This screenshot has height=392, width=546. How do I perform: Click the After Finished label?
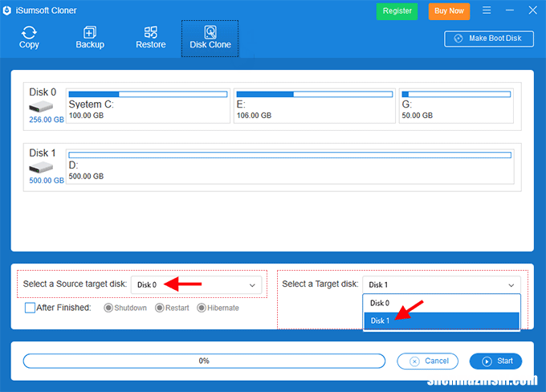coord(63,308)
